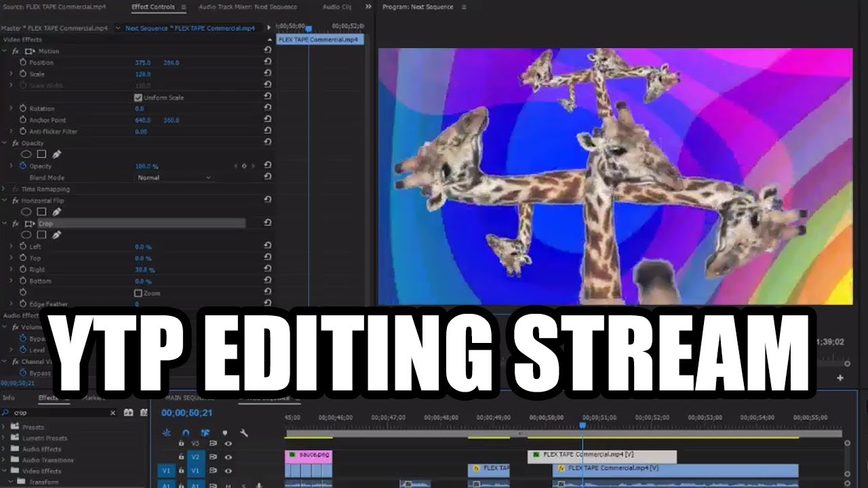868x488 pixels.
Task: Collapse the Crop effect group
Action: click(5, 224)
